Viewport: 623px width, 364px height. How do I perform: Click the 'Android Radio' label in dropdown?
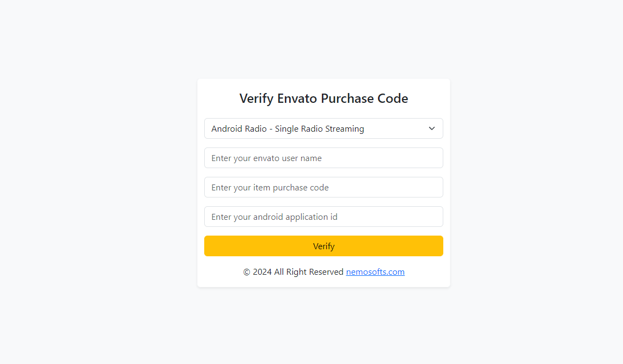pos(239,128)
